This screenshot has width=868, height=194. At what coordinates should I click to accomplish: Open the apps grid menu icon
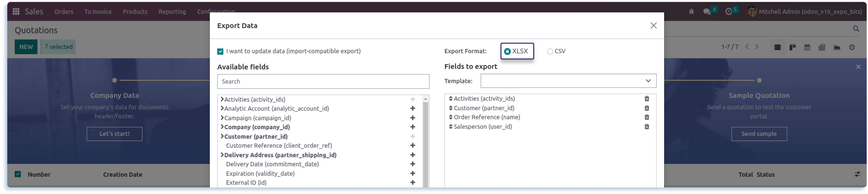pyautogui.click(x=16, y=11)
